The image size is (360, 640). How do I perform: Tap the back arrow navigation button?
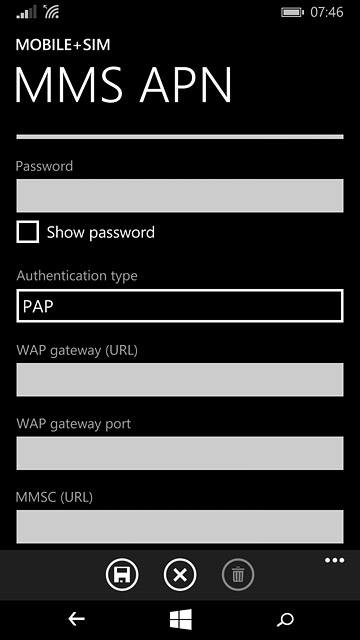click(76, 620)
